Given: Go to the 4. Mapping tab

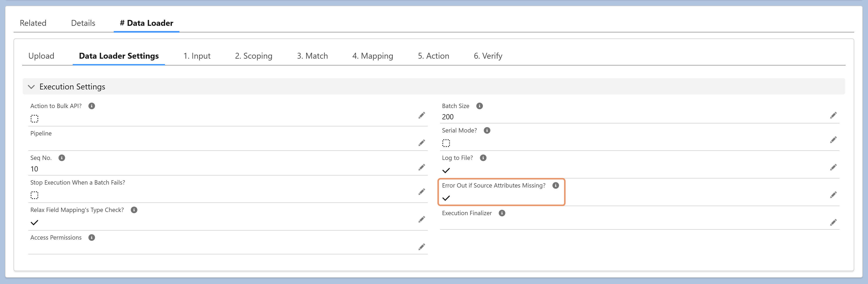Looking at the screenshot, I should (x=373, y=56).
